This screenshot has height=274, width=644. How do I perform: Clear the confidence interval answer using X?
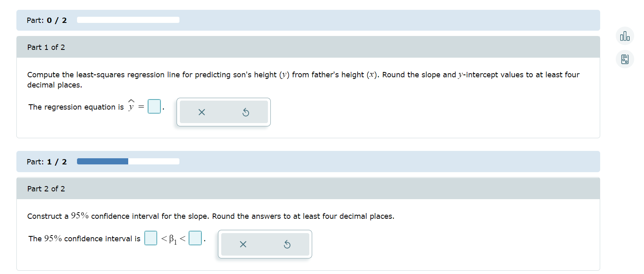coord(243,244)
